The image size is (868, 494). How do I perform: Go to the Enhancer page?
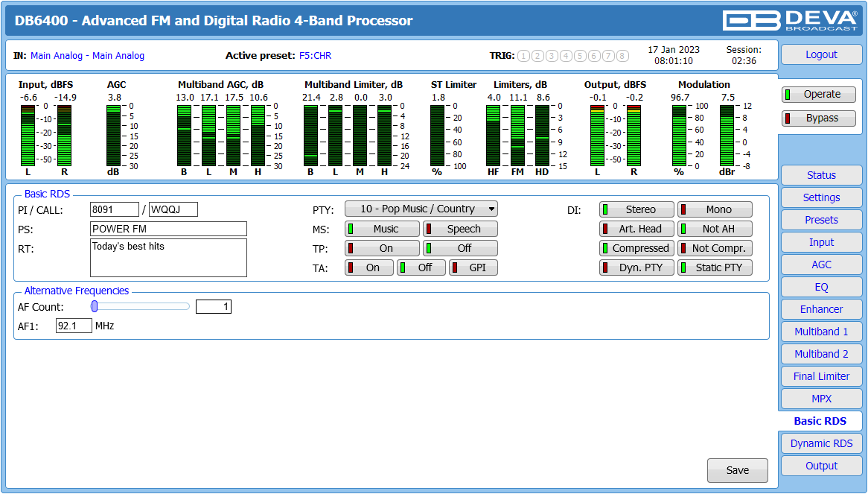click(822, 309)
